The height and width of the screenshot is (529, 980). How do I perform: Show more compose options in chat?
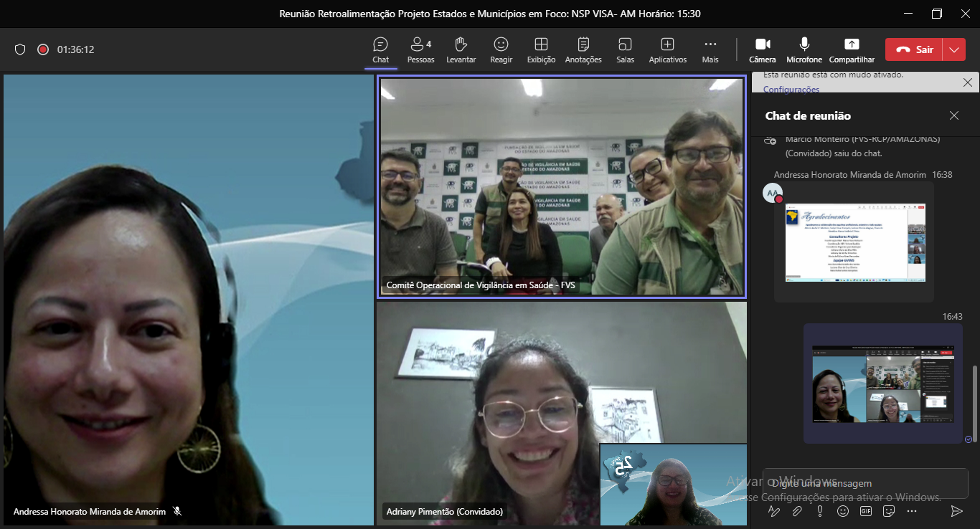[912, 511]
